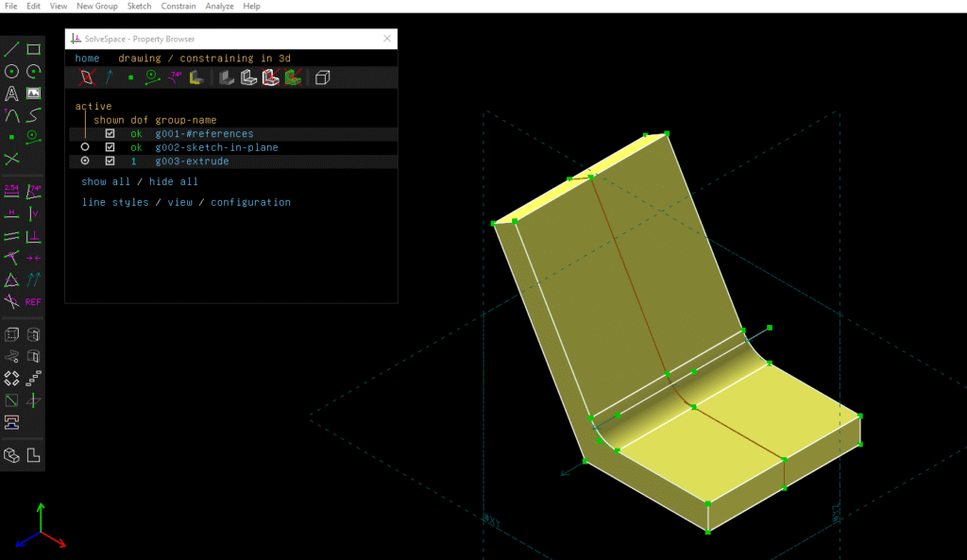Activate g002-sketch-in-plane via its radio button
The image size is (967, 560).
pos(86,146)
